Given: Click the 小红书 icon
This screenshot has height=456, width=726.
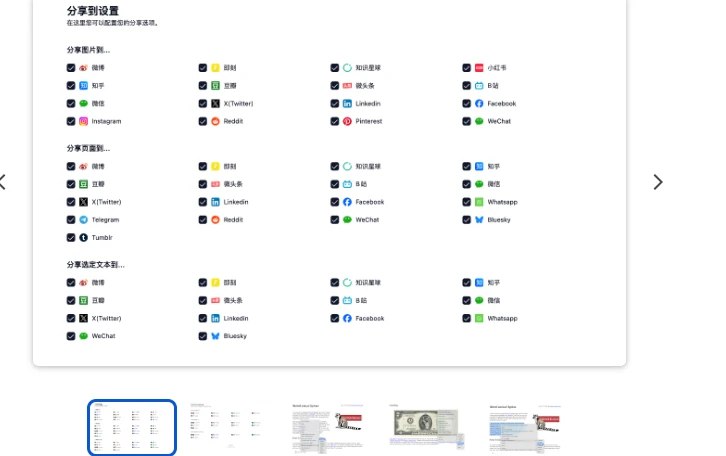Looking at the screenshot, I should 479,68.
